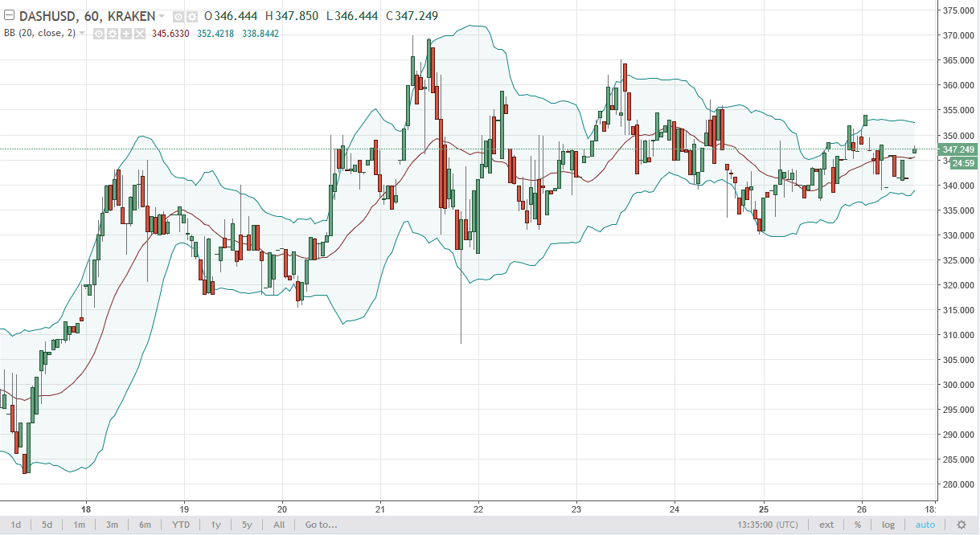This screenshot has height=535, width=980.
Task: Select the 1y time range
Action: pyautogui.click(x=215, y=525)
